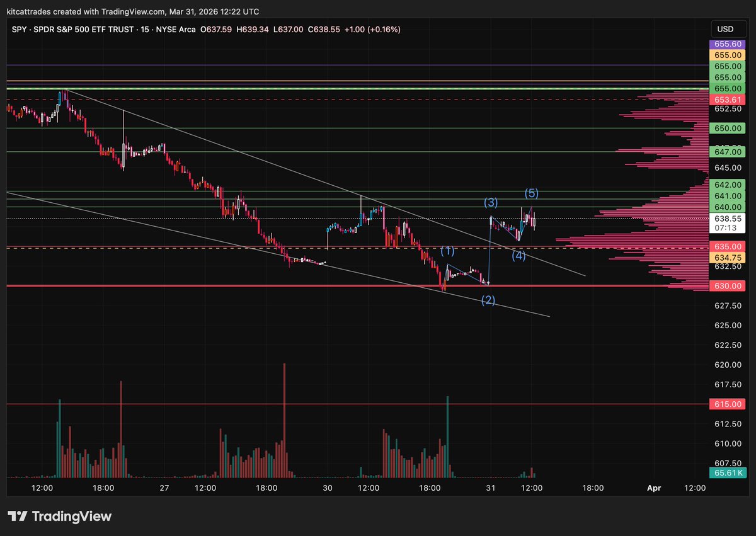Click the 612.50 price scale value
This screenshot has width=756, height=536.
point(727,424)
